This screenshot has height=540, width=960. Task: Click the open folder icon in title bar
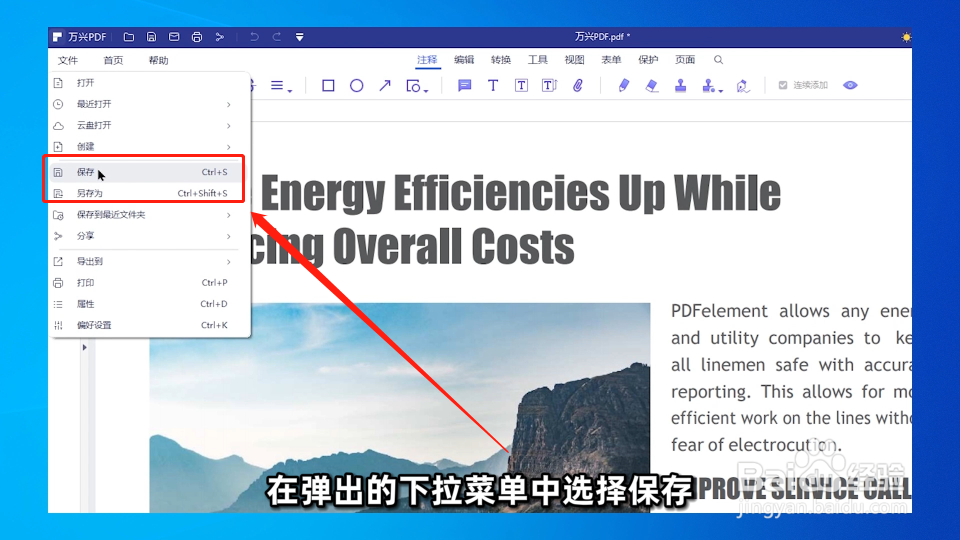coord(129,37)
